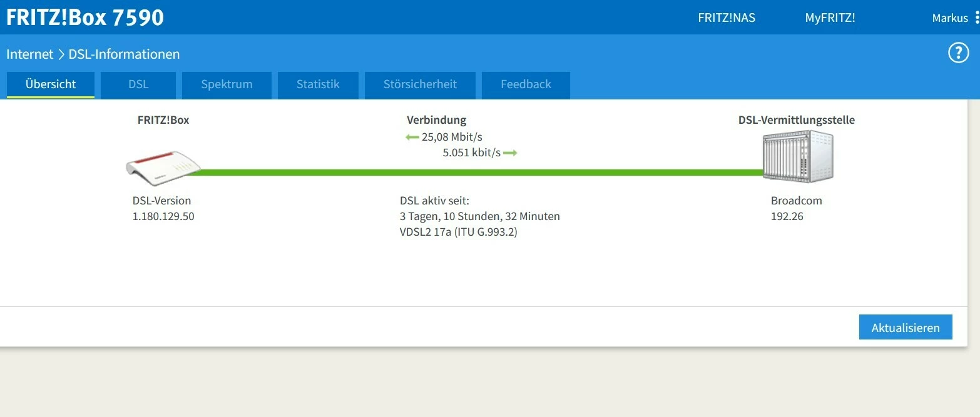Image resolution: width=980 pixels, height=417 pixels.
Task: Click the green upstream arrow icon
Action: [x=510, y=153]
